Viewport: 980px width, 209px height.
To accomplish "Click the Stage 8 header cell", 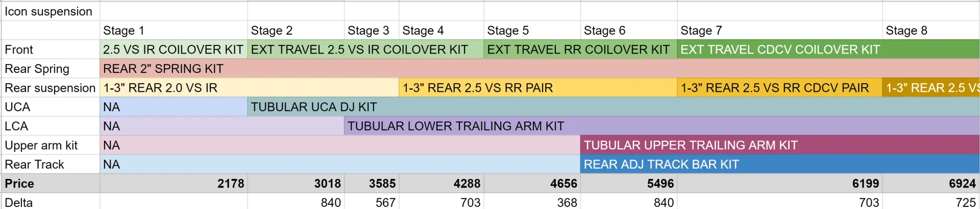I will coord(931,31).
